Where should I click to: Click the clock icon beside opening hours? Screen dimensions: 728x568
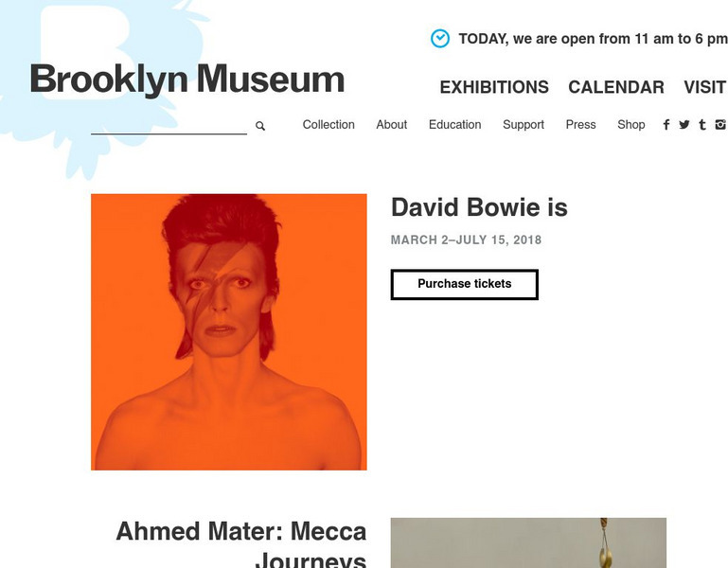[x=440, y=39]
